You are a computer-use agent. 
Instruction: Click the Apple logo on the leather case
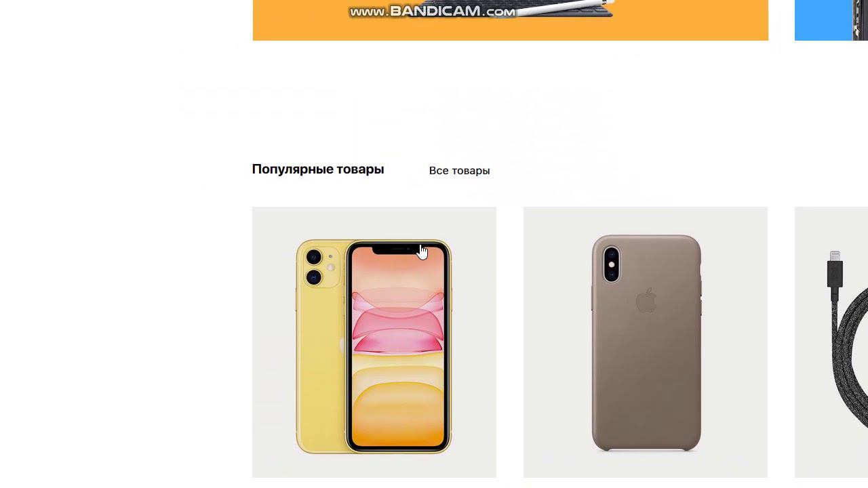click(x=647, y=300)
